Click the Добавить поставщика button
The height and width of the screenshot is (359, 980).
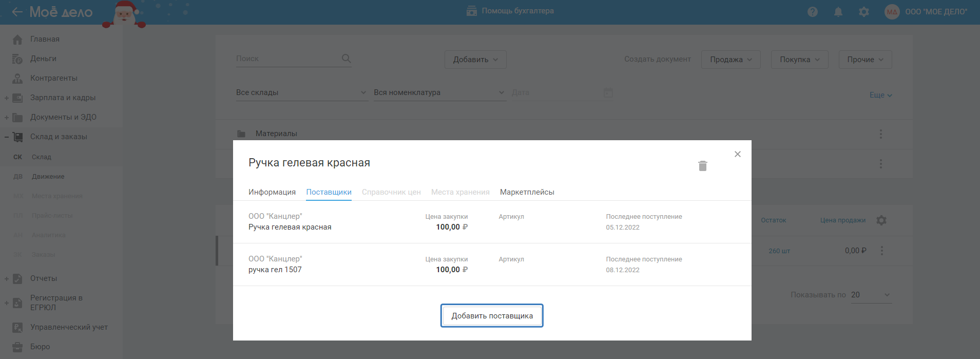[x=491, y=316]
